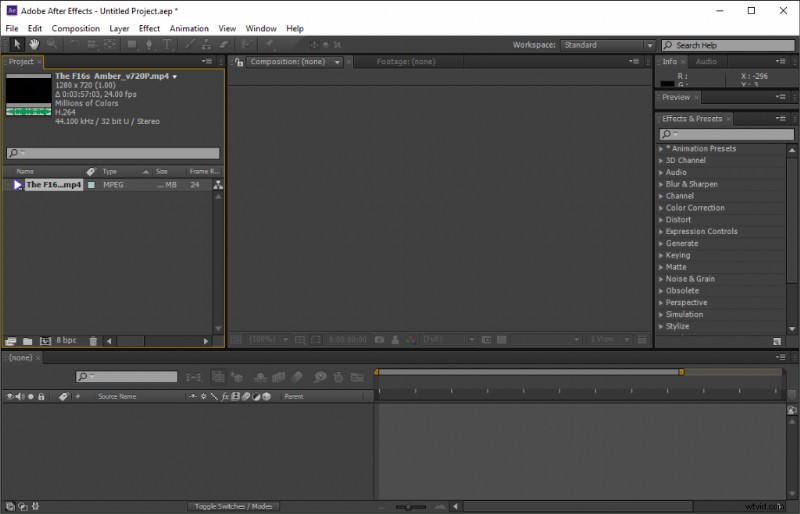The height and width of the screenshot is (514, 800).
Task: Sort project items by Type column
Action: coord(110,172)
